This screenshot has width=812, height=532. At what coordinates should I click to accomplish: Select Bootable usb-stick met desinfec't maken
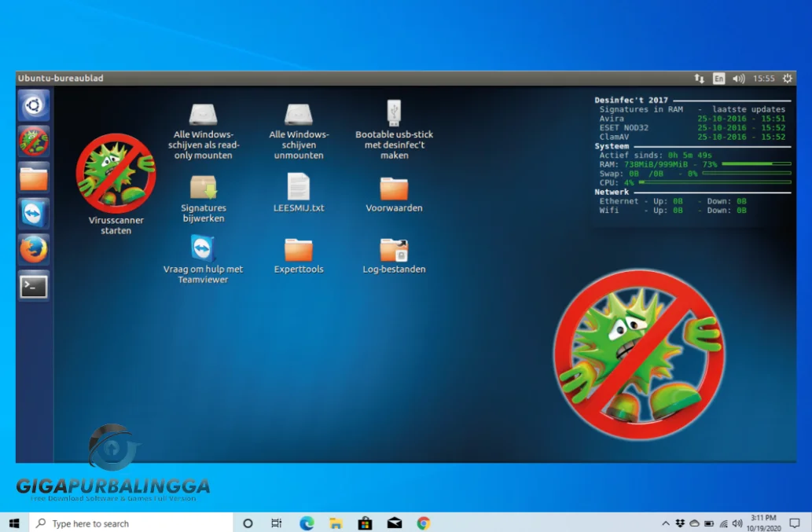click(x=394, y=130)
